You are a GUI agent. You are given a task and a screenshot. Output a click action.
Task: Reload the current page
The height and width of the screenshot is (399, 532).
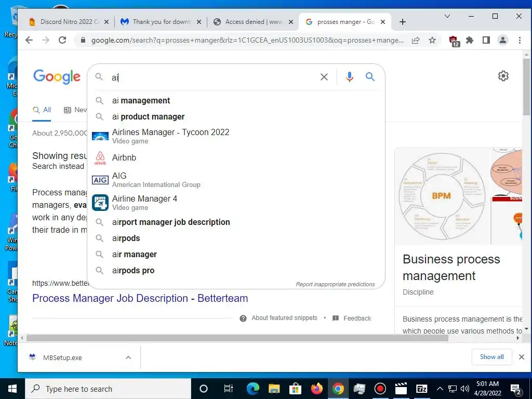(62, 40)
